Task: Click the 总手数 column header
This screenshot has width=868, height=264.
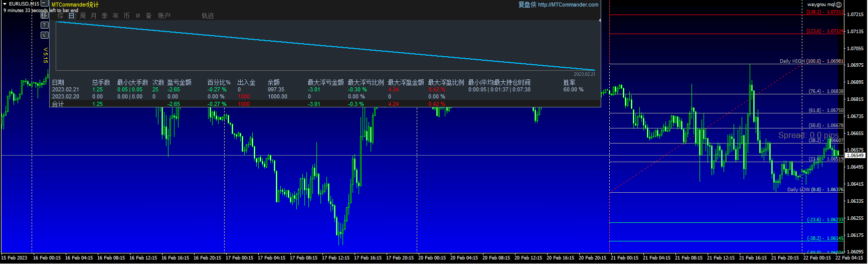Action: click(x=101, y=82)
